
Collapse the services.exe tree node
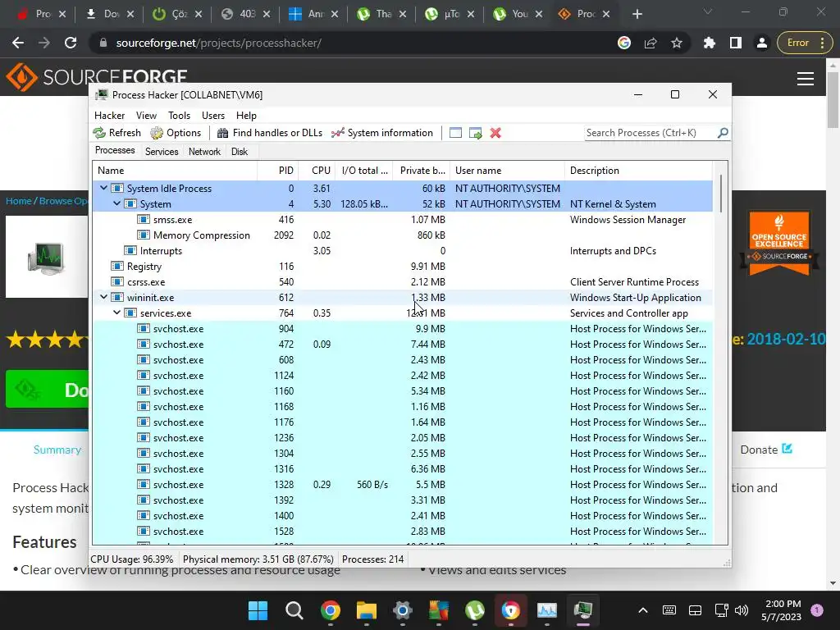[x=116, y=313]
